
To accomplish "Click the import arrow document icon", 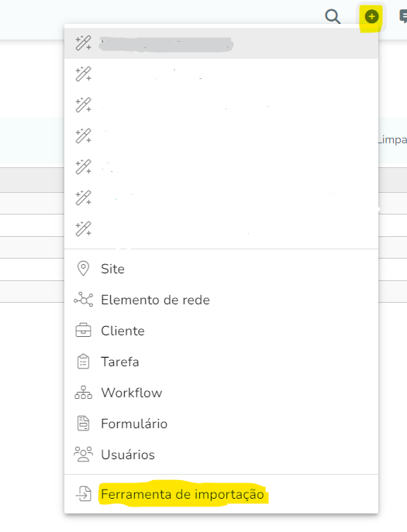I will 83,493.
